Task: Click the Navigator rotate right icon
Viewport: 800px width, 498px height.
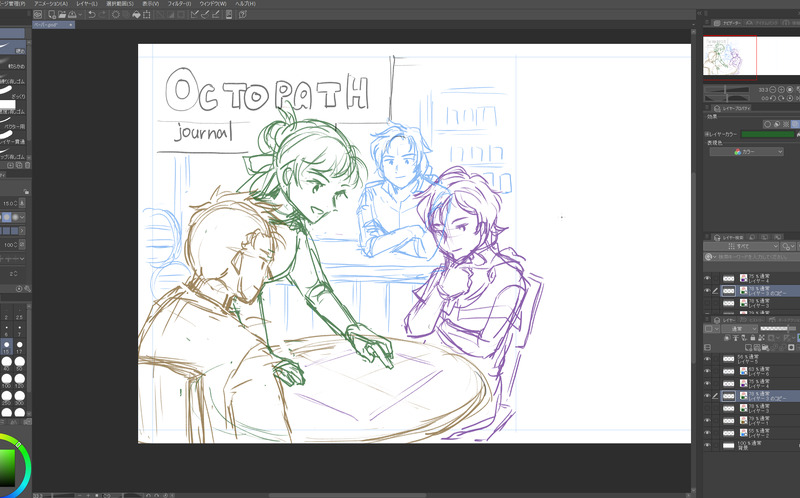Action: [x=781, y=98]
